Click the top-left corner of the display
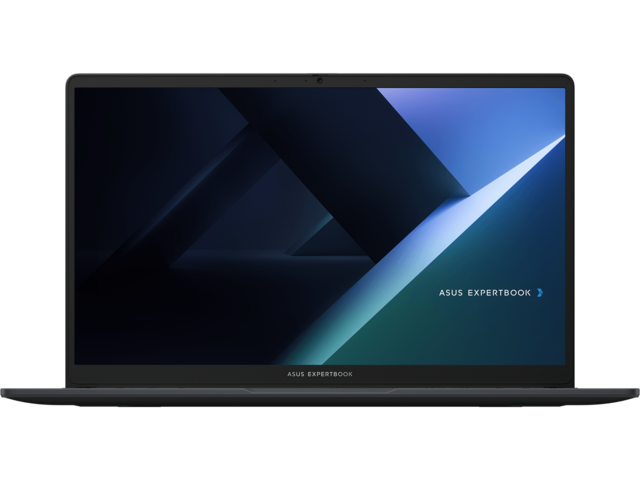This screenshot has width=640, height=480. 78,90
